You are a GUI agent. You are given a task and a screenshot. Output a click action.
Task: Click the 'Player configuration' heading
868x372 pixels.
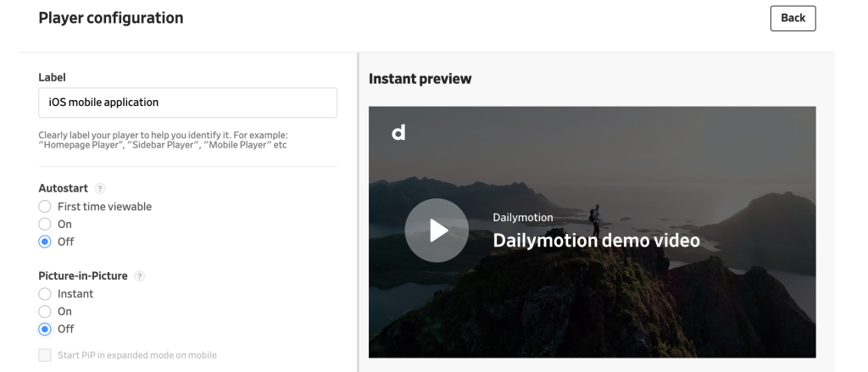(x=111, y=18)
